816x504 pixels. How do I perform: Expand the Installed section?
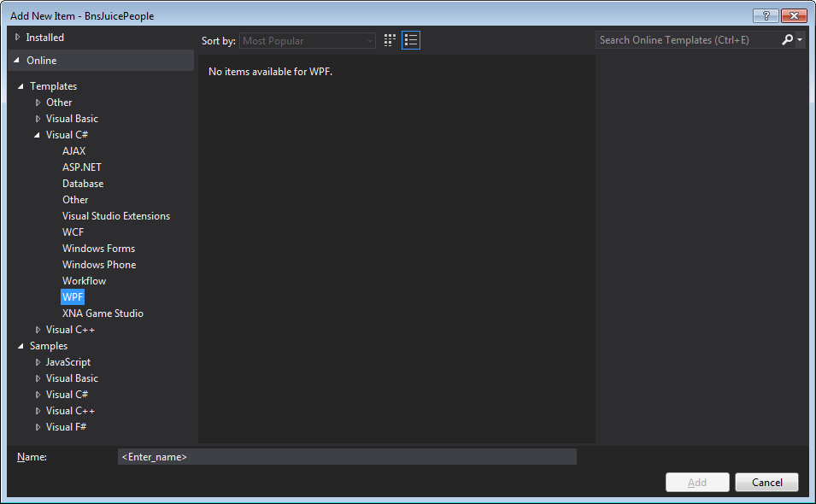coord(18,38)
